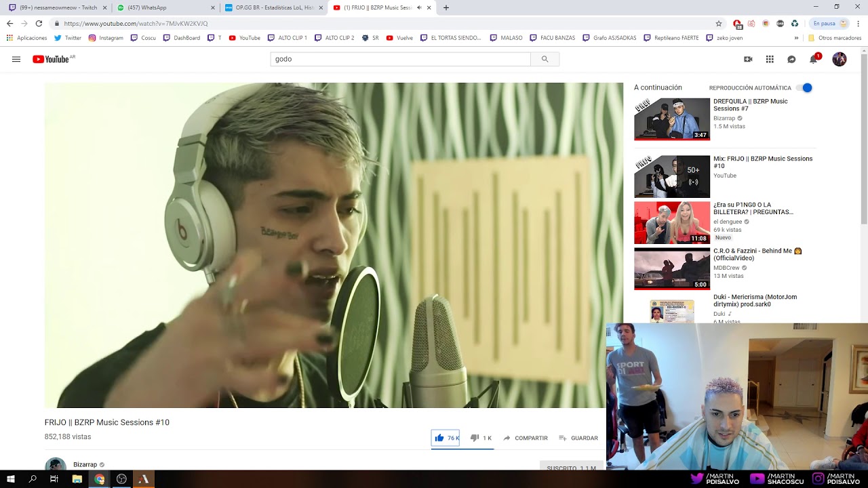Bookmark this page with the star
The image size is (868, 488).
click(719, 23)
